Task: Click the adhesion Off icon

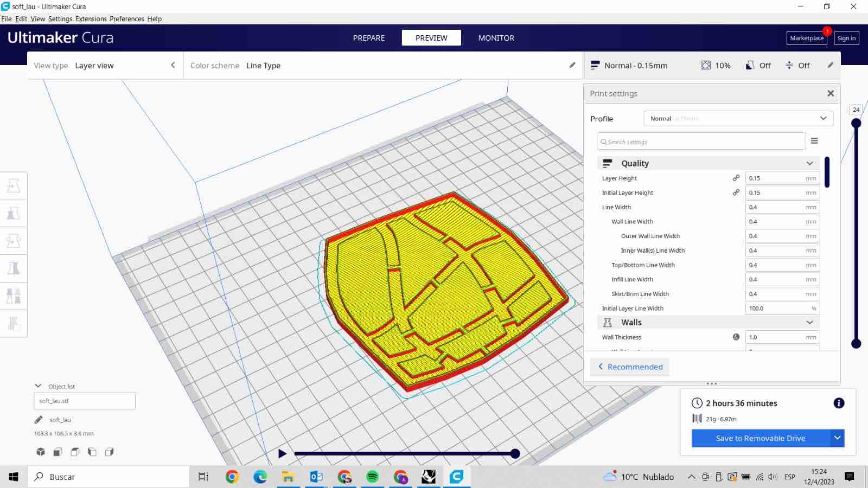Action: (789, 65)
